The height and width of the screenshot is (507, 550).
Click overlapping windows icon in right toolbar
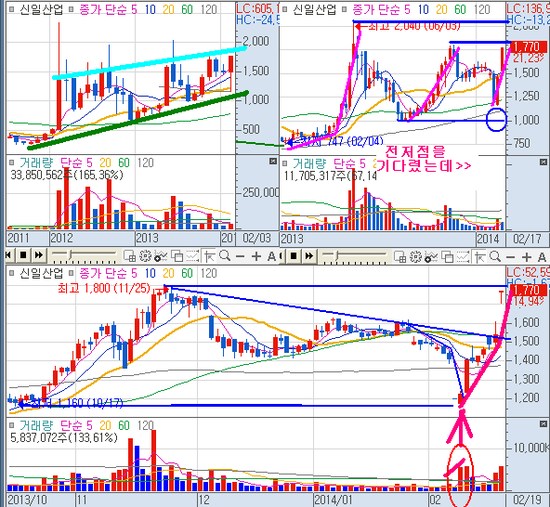pyautogui.click(x=448, y=256)
